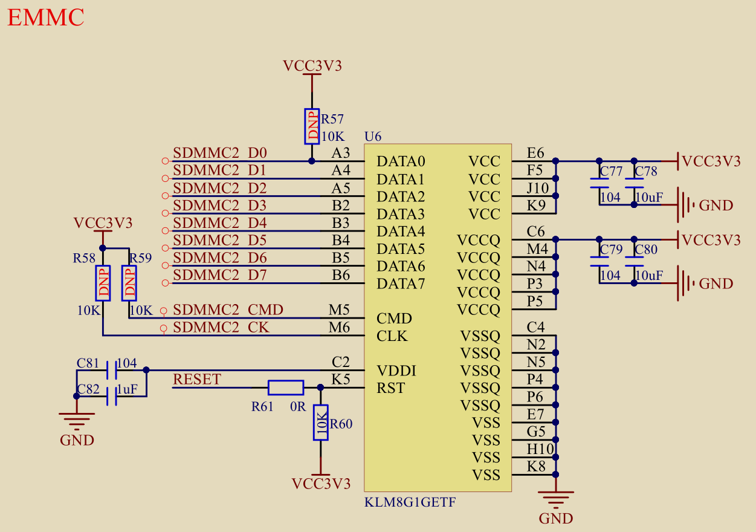
Task: Click the DATA0 pin name
Action: click(x=401, y=162)
